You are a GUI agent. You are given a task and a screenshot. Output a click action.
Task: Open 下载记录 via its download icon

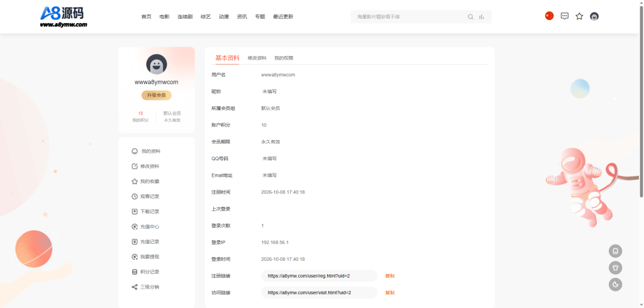(135, 211)
